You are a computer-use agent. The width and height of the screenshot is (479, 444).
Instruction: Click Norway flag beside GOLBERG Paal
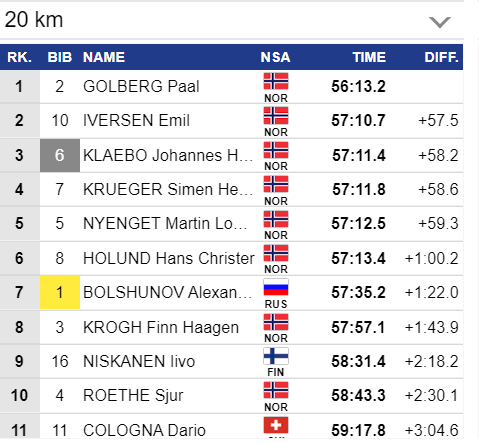[276, 81]
